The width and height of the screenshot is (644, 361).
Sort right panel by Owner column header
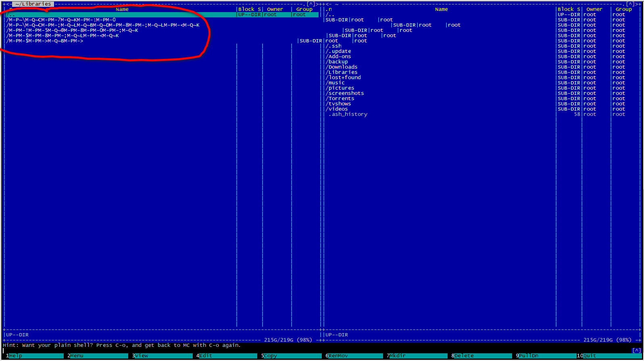(594, 9)
